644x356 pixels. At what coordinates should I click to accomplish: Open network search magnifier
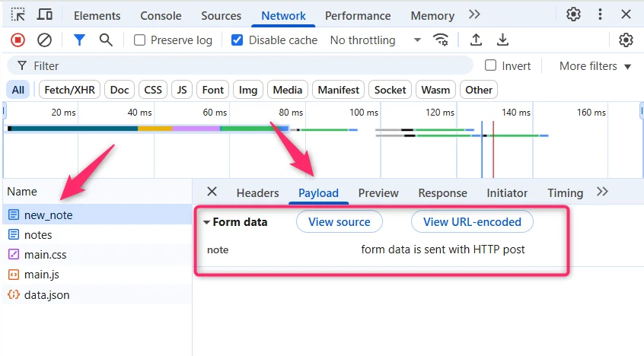tap(106, 40)
